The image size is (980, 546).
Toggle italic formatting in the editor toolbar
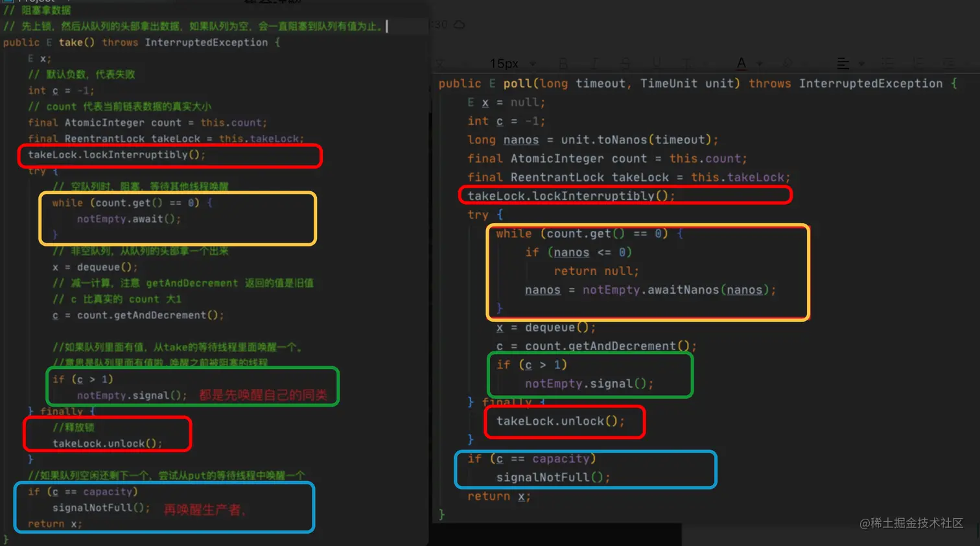594,64
